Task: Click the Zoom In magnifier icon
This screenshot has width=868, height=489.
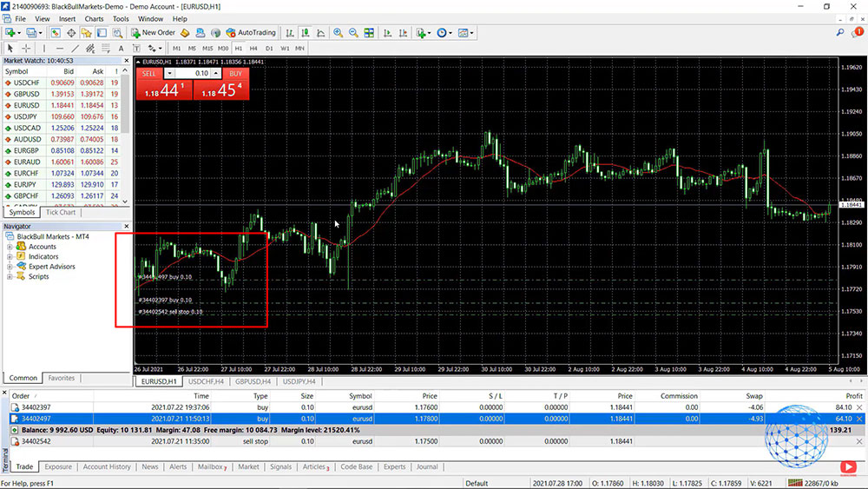Action: tap(338, 33)
